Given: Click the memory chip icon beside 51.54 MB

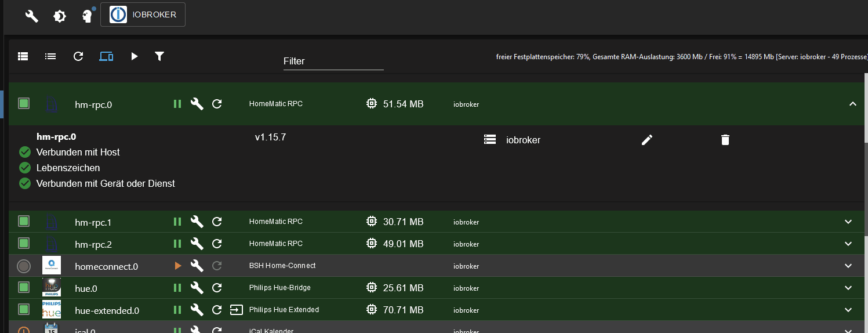Looking at the screenshot, I should pyautogui.click(x=371, y=104).
